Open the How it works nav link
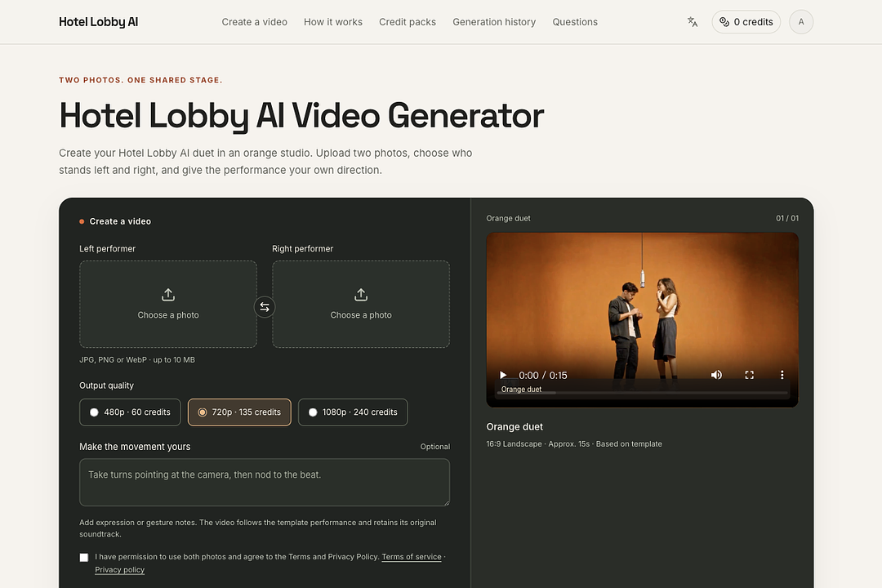 pyautogui.click(x=333, y=22)
